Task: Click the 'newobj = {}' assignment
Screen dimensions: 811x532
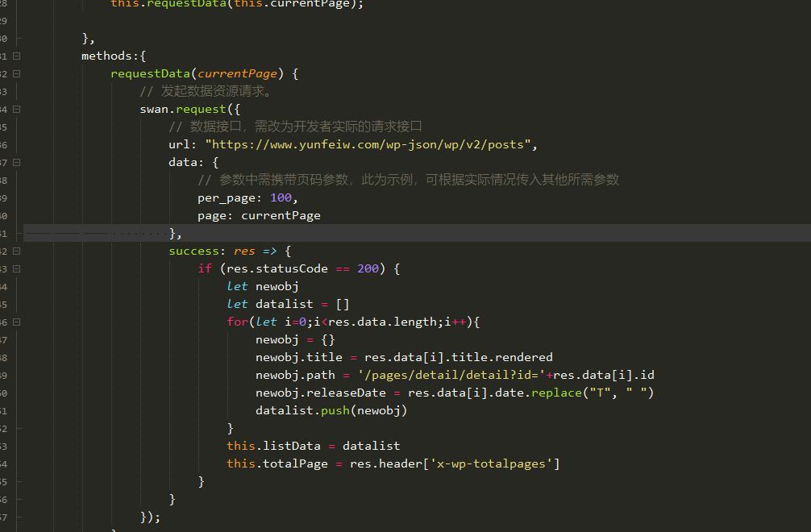Action: (x=295, y=339)
